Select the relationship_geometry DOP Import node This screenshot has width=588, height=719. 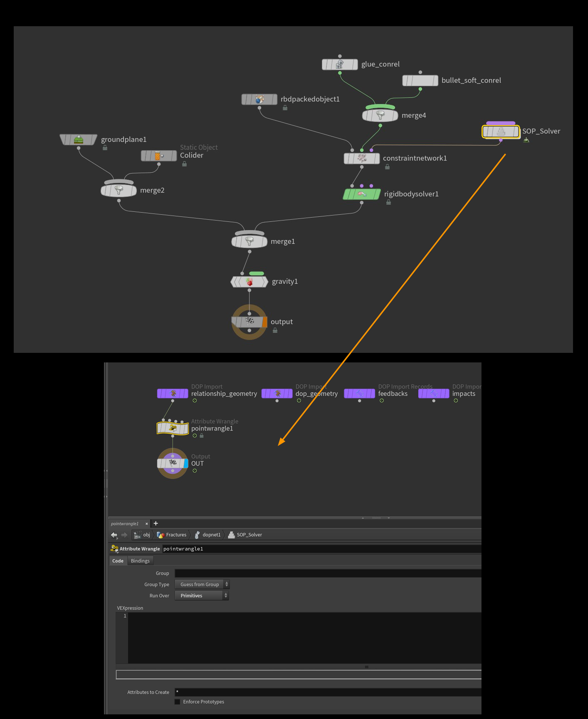tap(173, 393)
